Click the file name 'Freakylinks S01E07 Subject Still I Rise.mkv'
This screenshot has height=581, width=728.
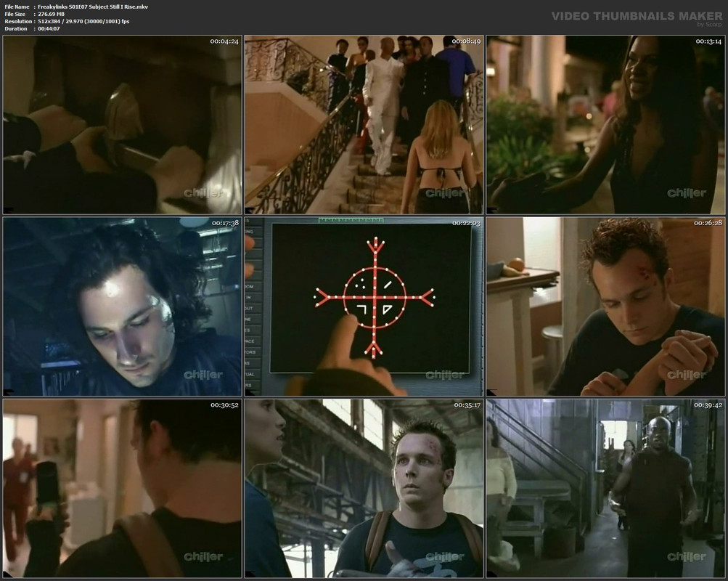93,7
